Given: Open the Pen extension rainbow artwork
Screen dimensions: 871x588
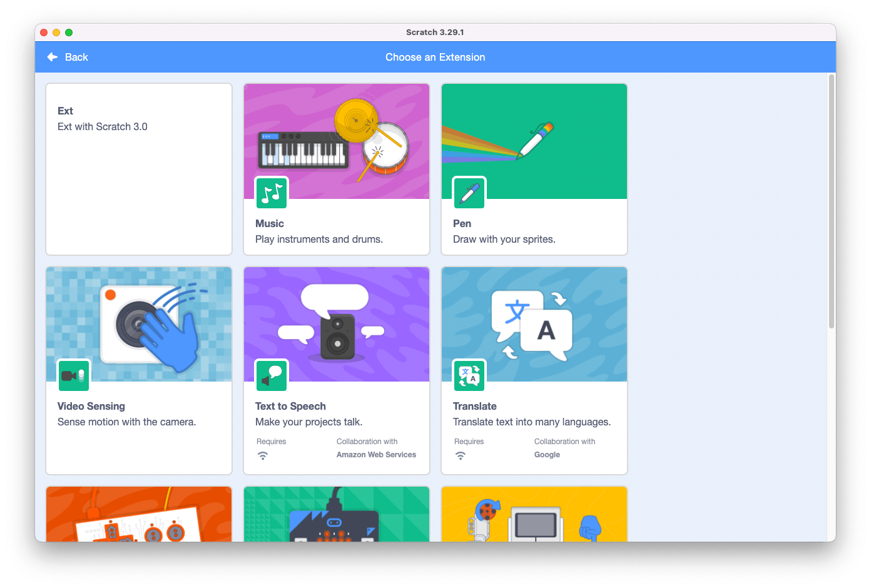Looking at the screenshot, I should coord(534,141).
